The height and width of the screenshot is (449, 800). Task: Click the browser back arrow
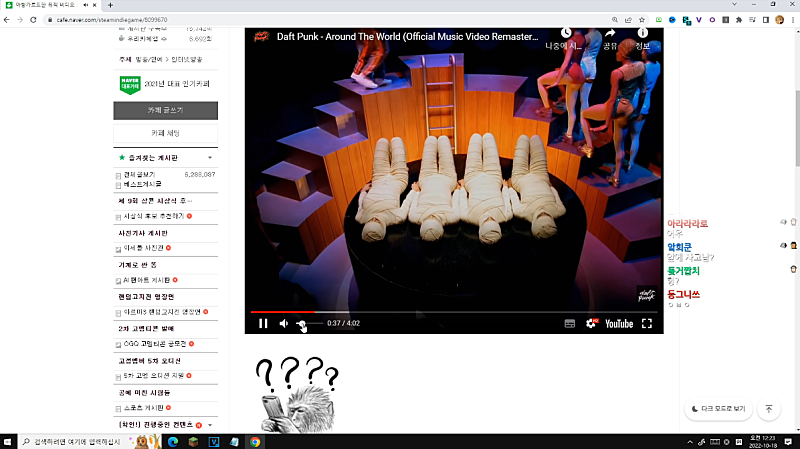7,20
